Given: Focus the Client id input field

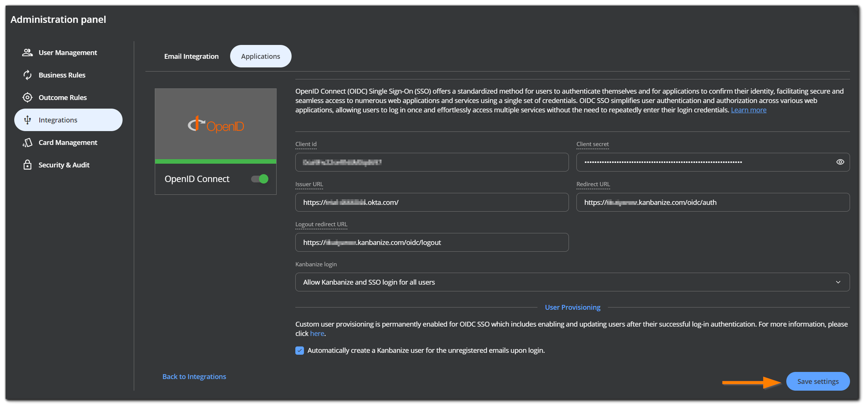Looking at the screenshot, I should pyautogui.click(x=432, y=162).
